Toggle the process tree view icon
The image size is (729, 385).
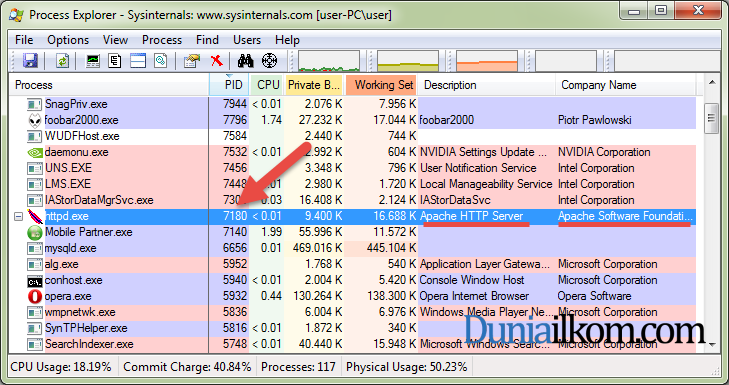[x=115, y=61]
